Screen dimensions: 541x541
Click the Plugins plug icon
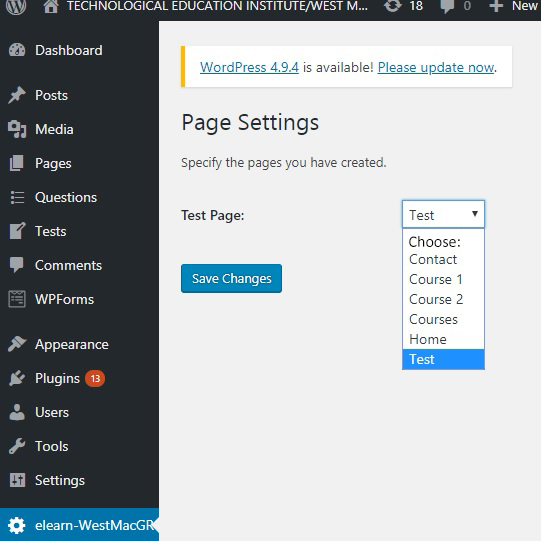[x=17, y=378]
